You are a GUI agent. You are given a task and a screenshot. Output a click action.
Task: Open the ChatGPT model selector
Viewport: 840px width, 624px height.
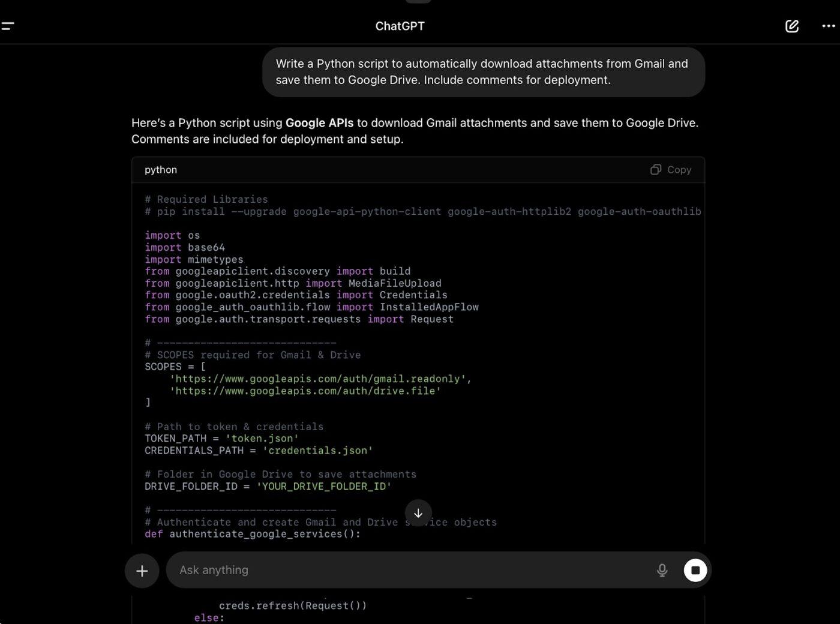coord(400,26)
